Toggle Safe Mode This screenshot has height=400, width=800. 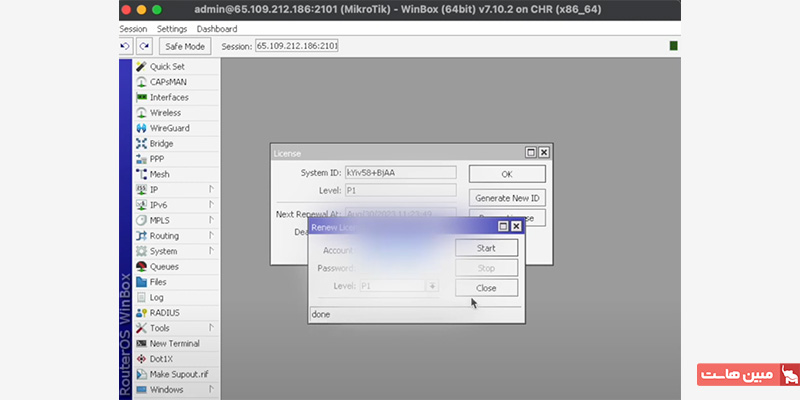coord(185,46)
